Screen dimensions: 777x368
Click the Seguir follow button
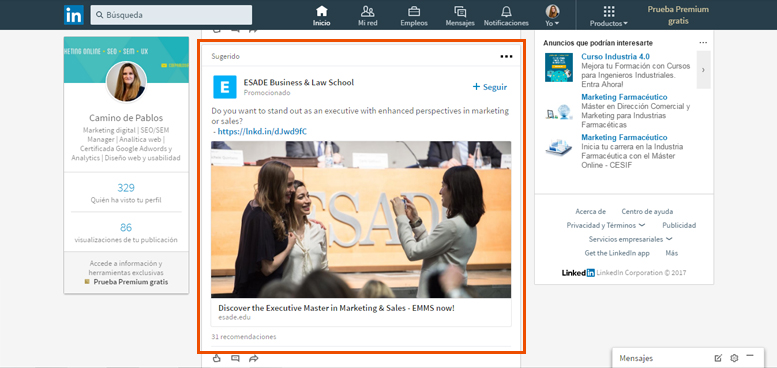point(490,87)
